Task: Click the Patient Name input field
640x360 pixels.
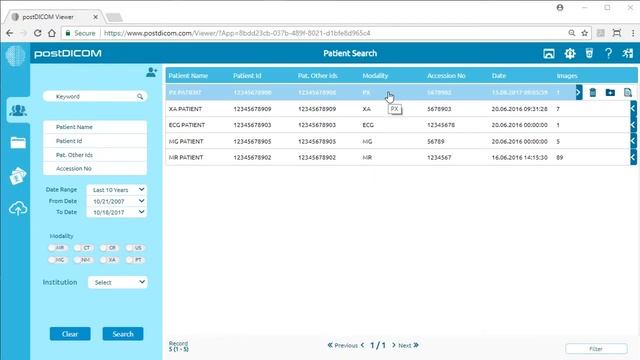Action: click(x=95, y=127)
